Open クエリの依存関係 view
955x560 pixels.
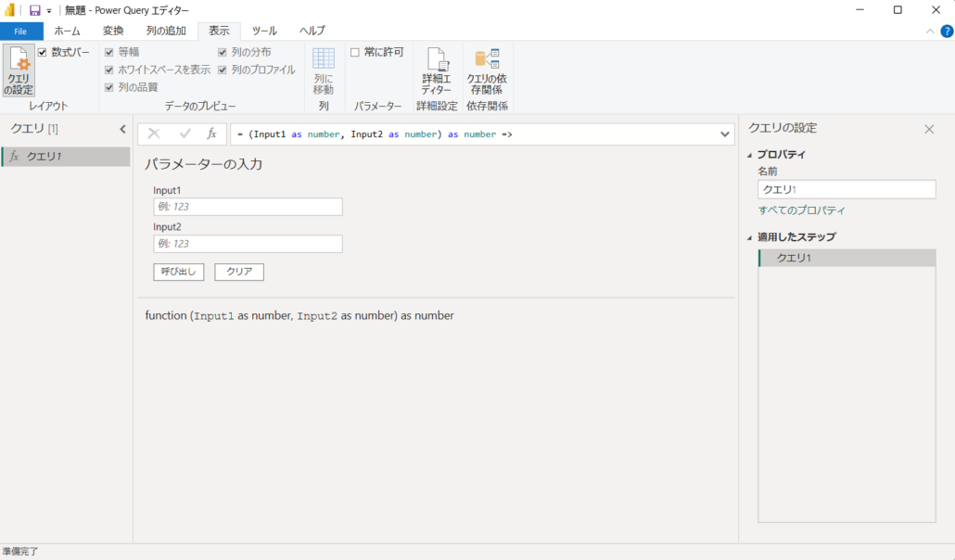click(x=486, y=70)
